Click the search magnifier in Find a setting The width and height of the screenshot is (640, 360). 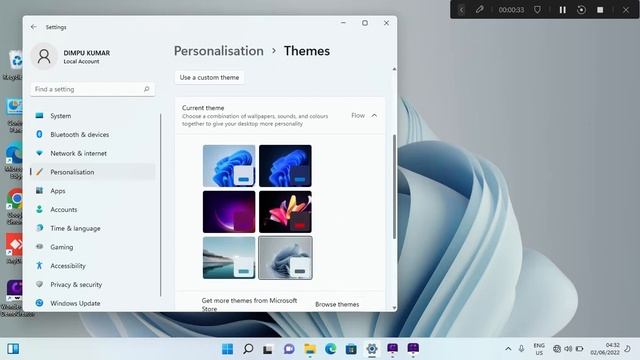(x=147, y=89)
